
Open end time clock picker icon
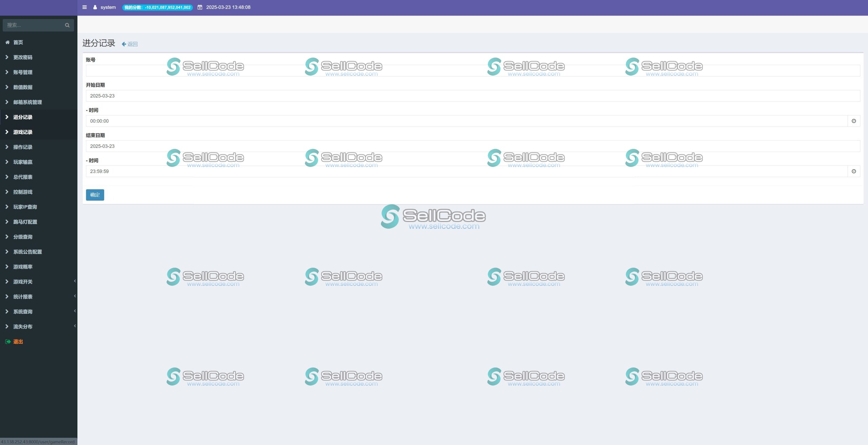(x=854, y=171)
